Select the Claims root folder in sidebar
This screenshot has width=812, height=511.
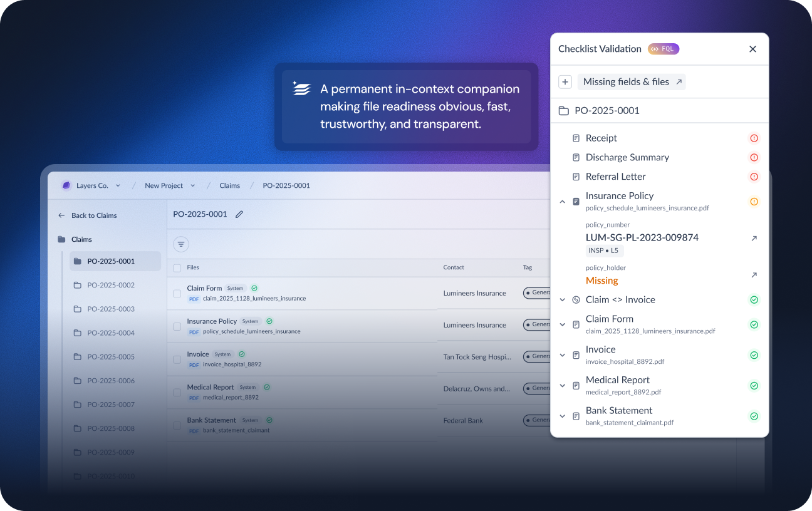75,239
